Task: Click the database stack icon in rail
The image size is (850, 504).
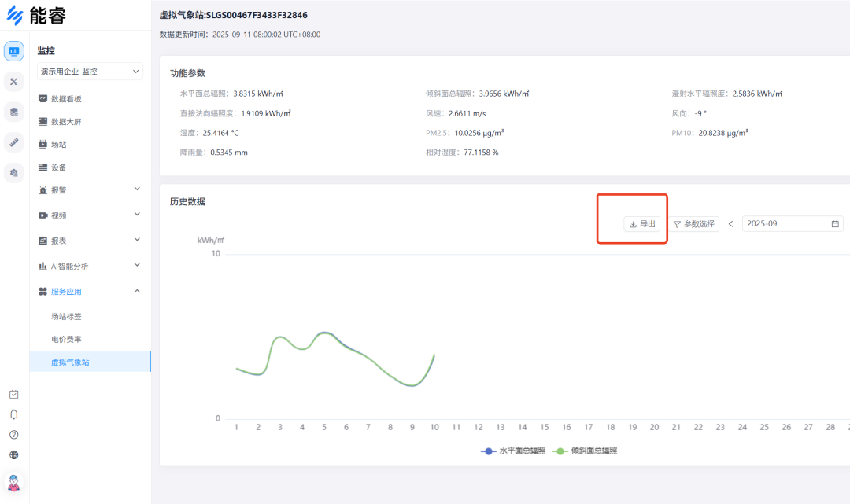Action: point(13,112)
